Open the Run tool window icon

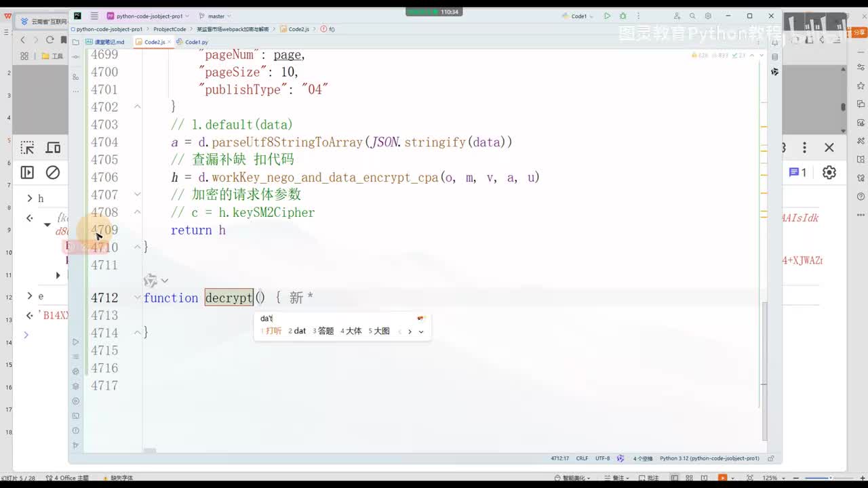pos(76,342)
